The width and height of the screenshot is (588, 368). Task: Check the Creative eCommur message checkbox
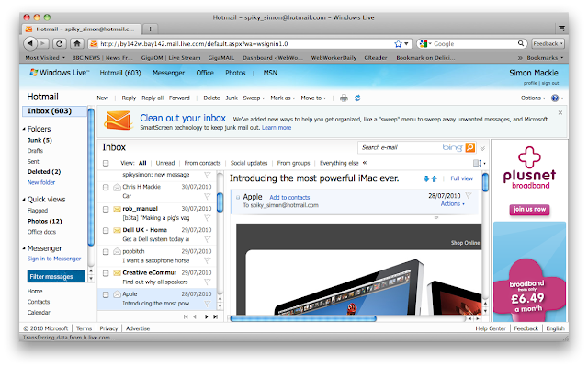[106, 273]
